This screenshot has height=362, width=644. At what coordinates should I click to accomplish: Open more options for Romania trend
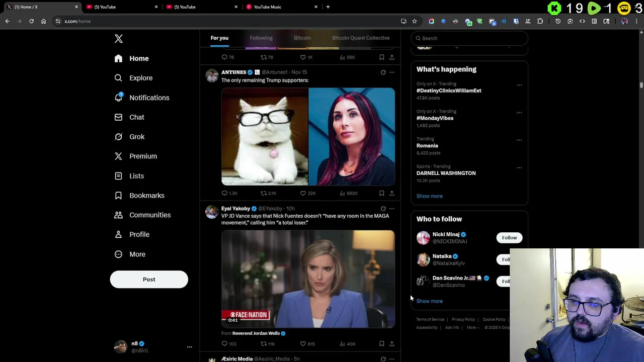[x=519, y=140]
